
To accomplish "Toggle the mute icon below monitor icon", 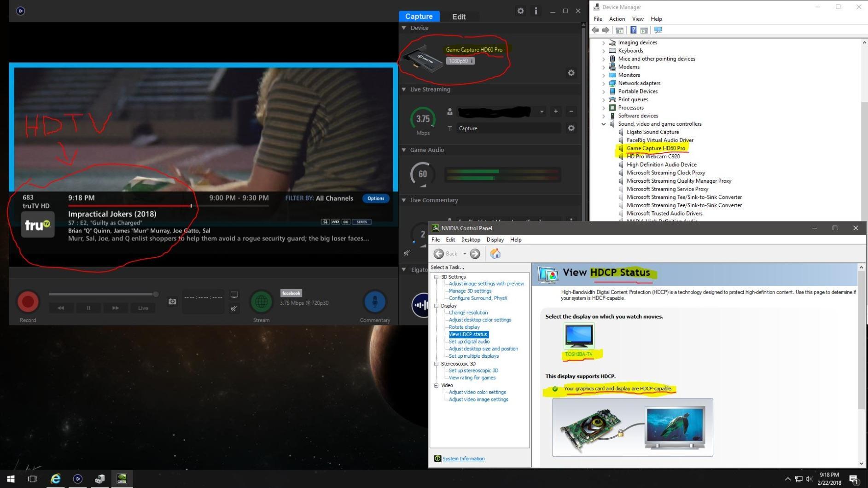I will pyautogui.click(x=234, y=308).
